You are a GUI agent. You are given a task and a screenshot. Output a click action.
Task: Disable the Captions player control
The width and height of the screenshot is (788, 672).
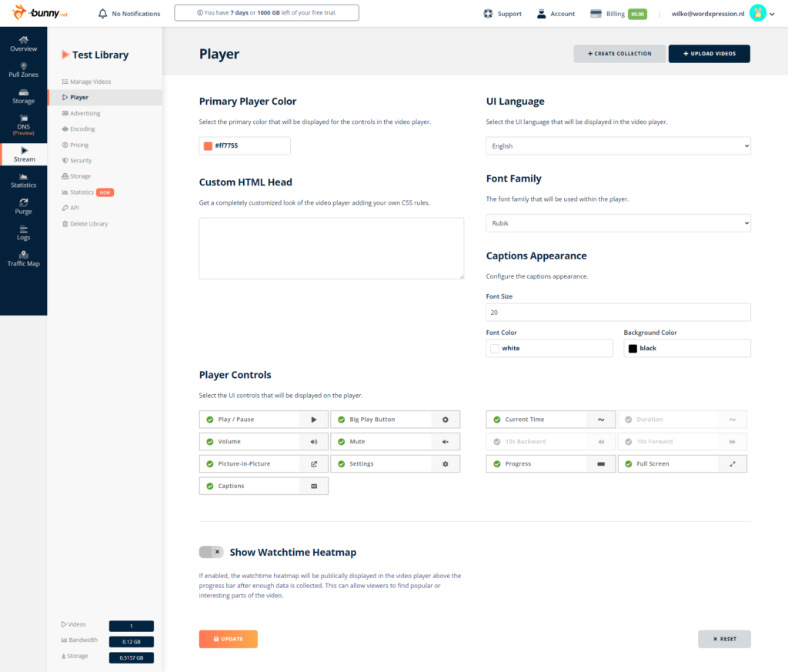pos(264,486)
